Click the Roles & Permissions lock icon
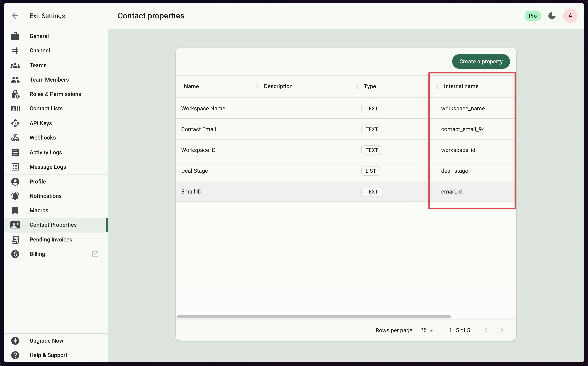Viewport: 588px width, 366px height. [15, 94]
